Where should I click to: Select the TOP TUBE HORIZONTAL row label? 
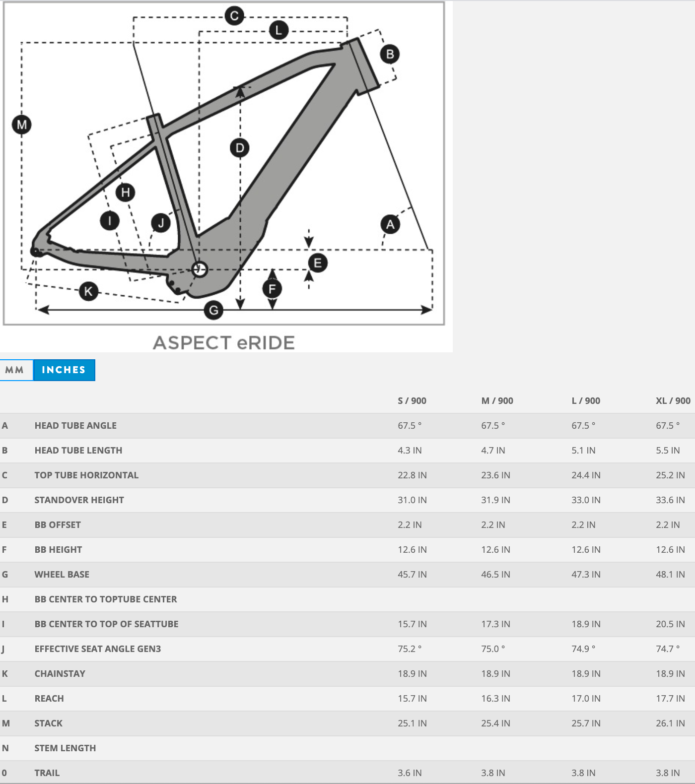(86, 475)
